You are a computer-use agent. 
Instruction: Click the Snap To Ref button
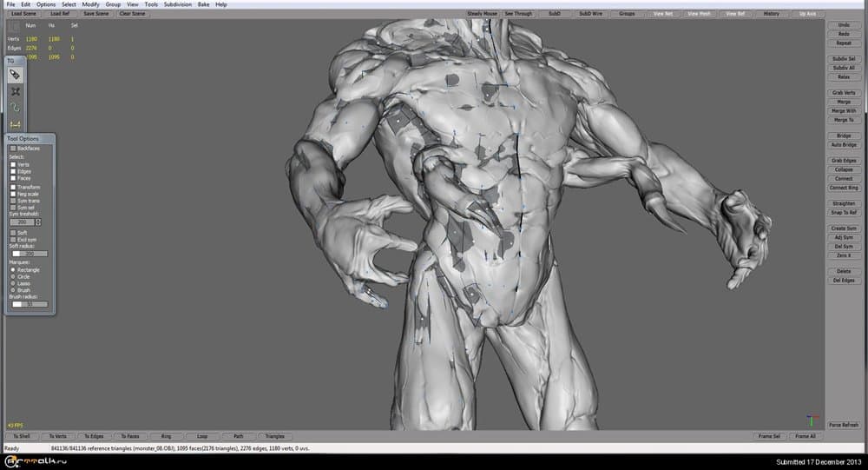coord(844,212)
